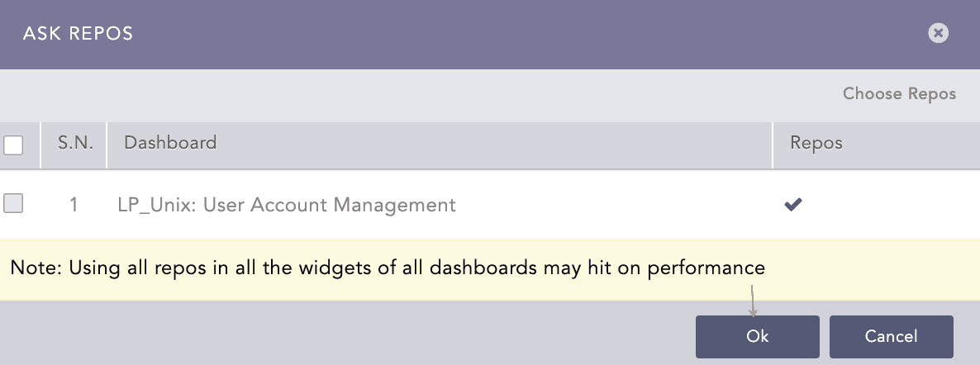Screen dimensions: 980x365
Task: Click the Dashboard column header
Action: 170,143
